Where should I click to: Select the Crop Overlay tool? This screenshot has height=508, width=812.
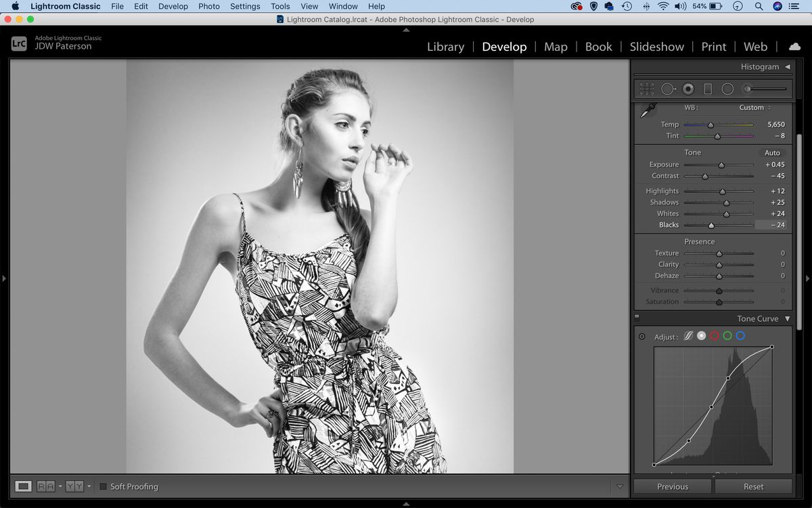coord(646,88)
